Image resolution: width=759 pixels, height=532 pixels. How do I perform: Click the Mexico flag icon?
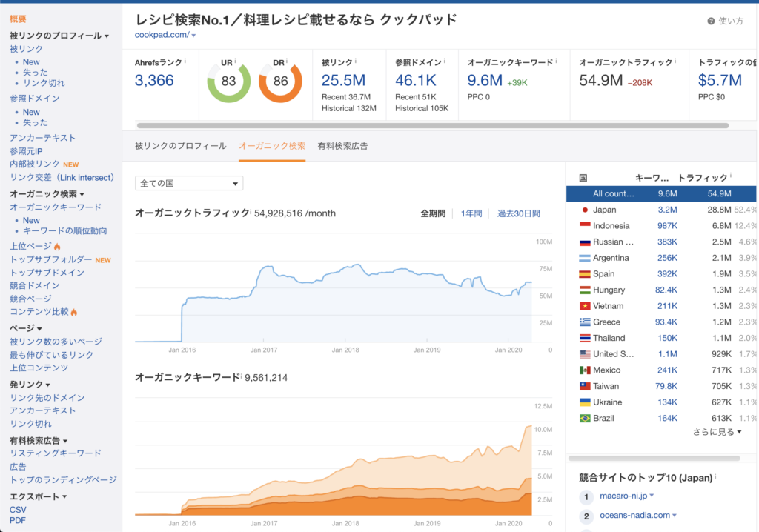click(x=585, y=370)
